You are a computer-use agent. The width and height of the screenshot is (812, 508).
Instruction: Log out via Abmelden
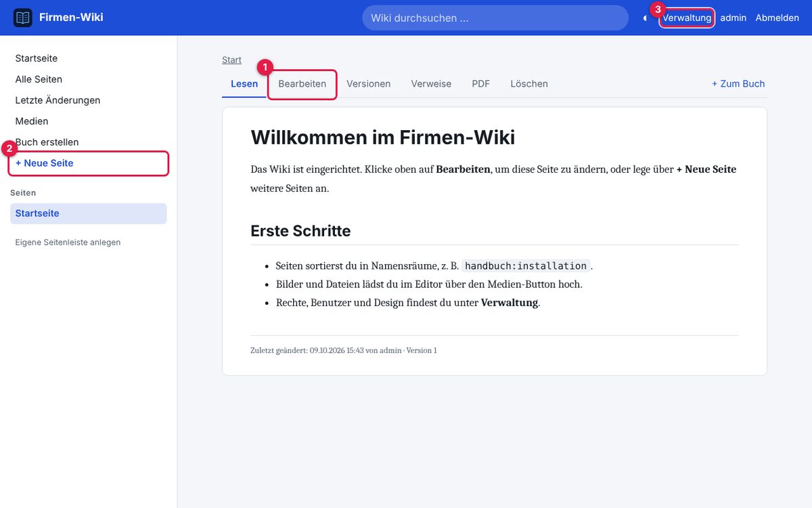(x=777, y=18)
